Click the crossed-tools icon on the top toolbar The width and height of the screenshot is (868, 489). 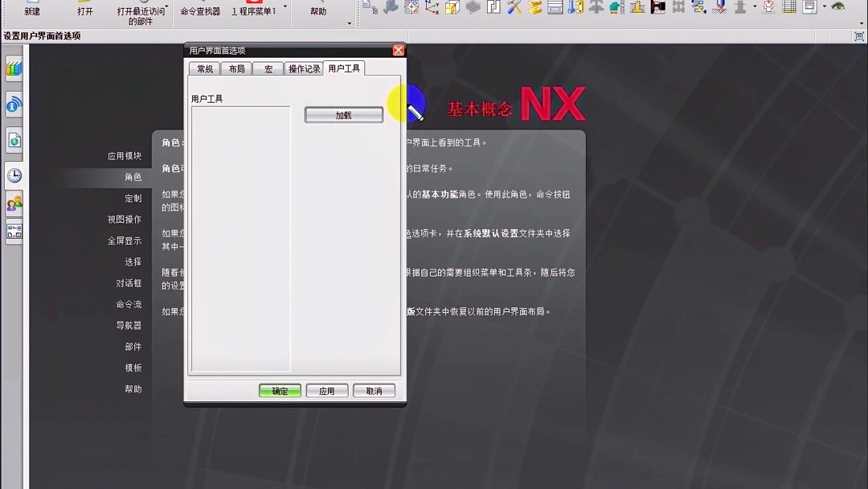click(513, 9)
